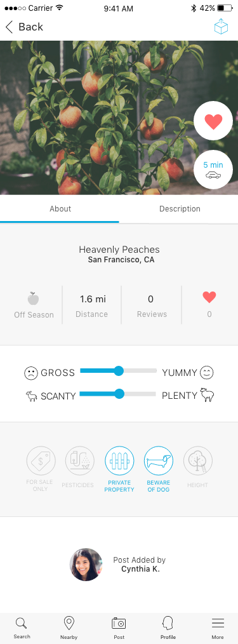Image resolution: width=238 pixels, height=644 pixels.
Task: Adjust the Gross to Yummy slider handle
Action: coord(118,372)
